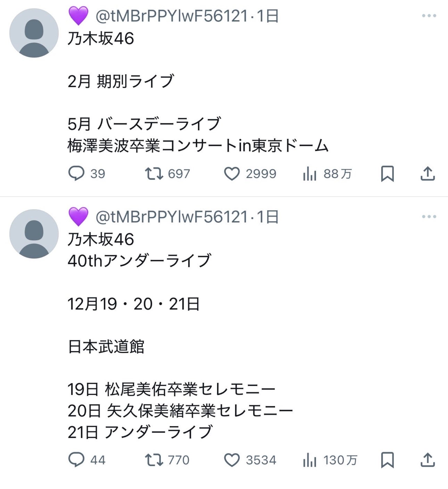The image size is (448, 489).
Task: Like the post with 2999 likes
Action: 232,174
